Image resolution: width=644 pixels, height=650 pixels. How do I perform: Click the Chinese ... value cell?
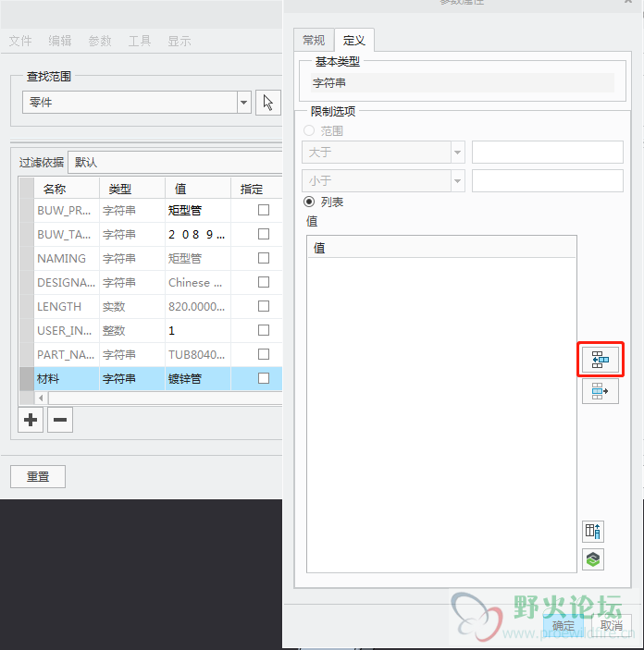[x=197, y=282]
